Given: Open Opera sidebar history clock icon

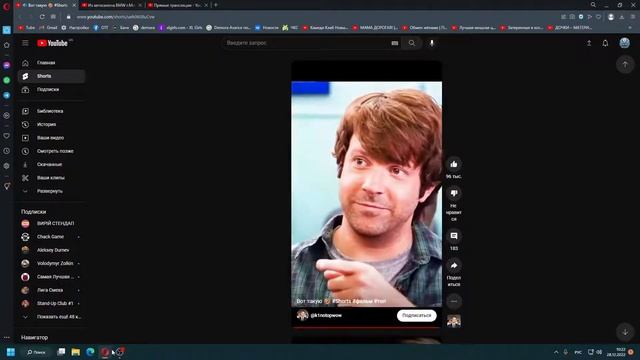Looking at the screenshot, I should [7, 151].
